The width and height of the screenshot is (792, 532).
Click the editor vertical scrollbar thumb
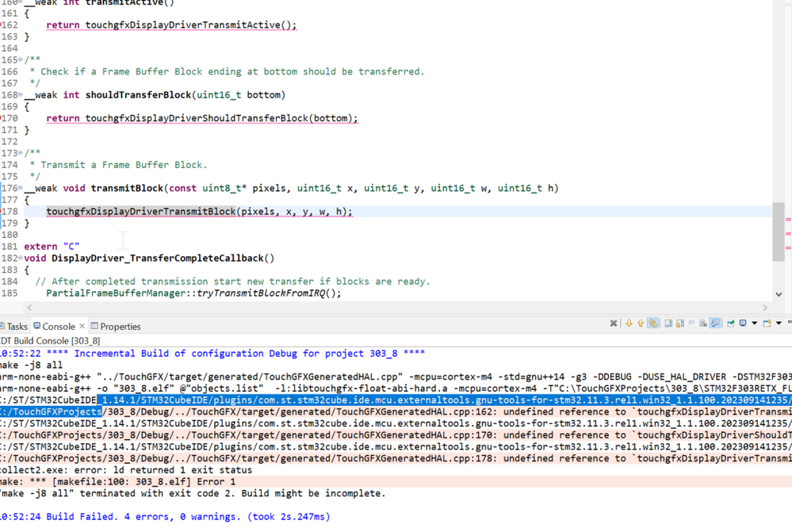779,232
